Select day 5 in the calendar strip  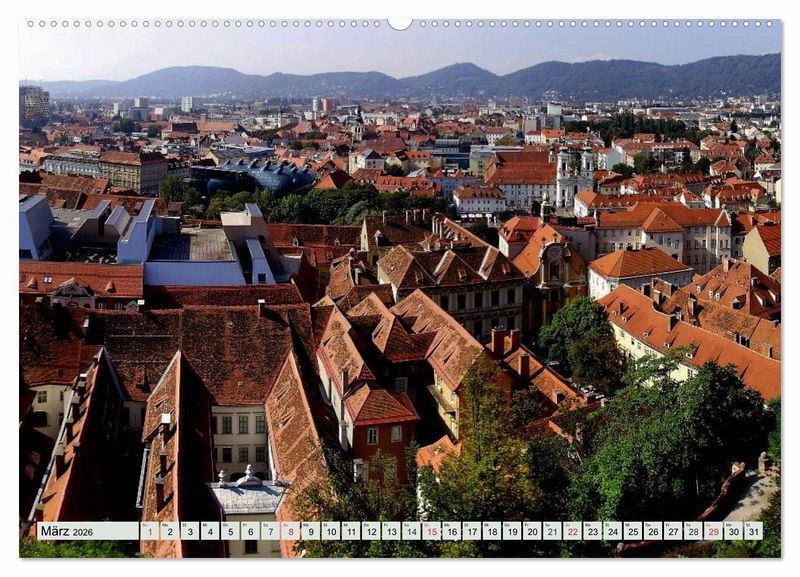point(230,531)
